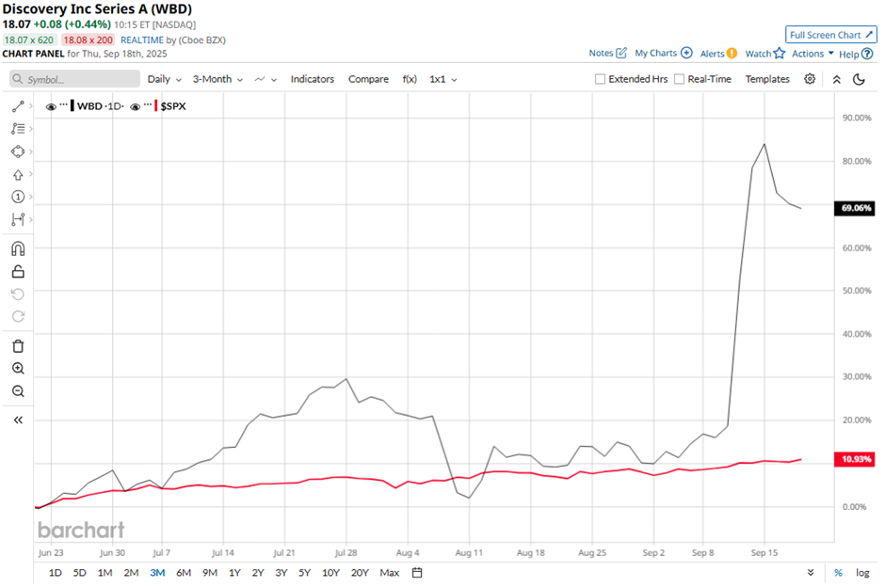Toggle percent scale mode

click(838, 573)
